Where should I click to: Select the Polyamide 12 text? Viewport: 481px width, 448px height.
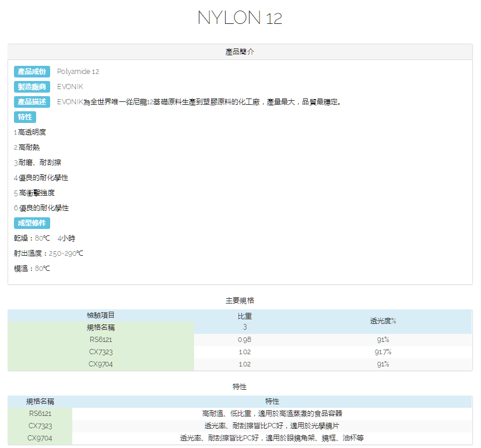78,72
